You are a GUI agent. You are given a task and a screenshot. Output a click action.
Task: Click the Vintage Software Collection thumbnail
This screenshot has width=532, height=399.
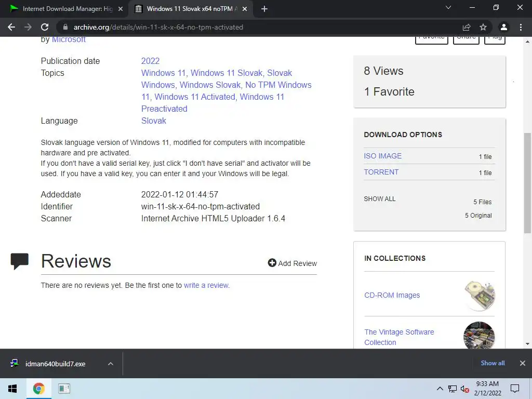click(479, 335)
